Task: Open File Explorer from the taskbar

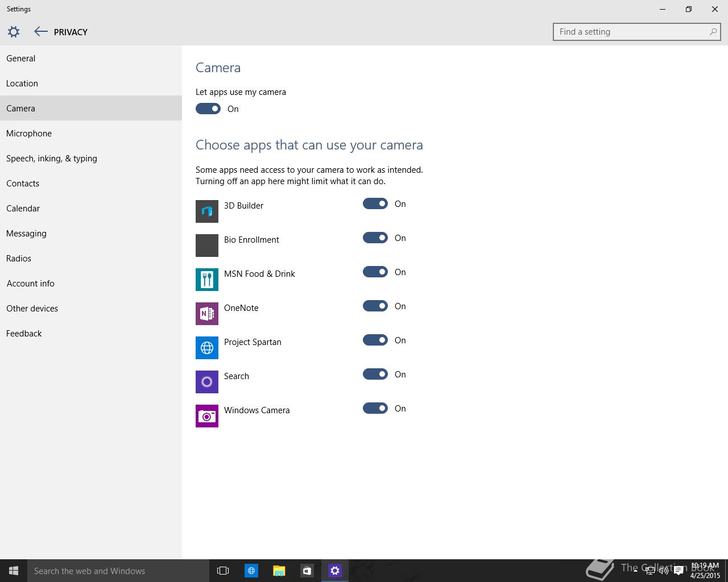Action: (x=279, y=571)
